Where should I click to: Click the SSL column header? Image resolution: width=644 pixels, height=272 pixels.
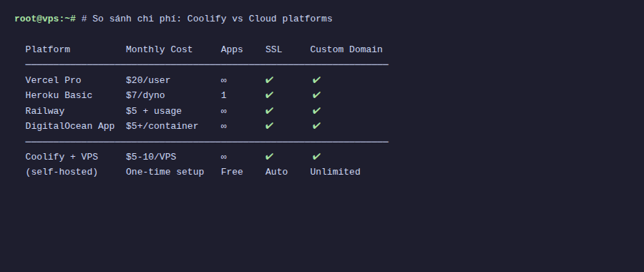(x=273, y=49)
